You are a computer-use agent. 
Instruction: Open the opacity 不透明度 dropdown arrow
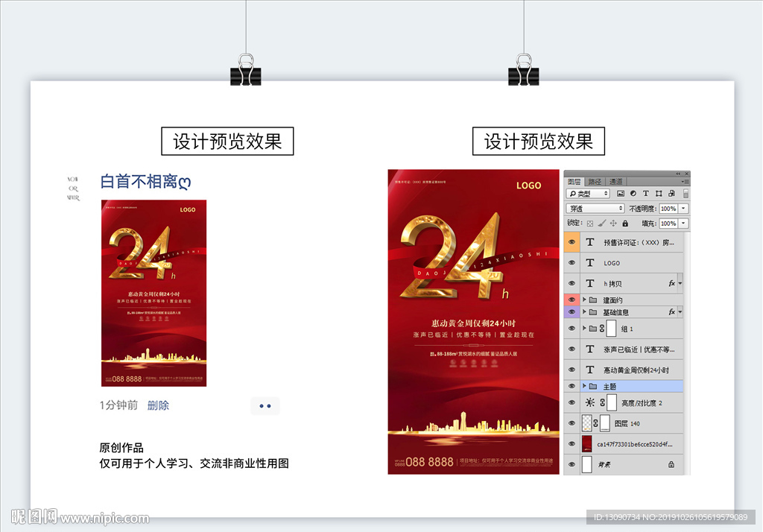click(x=683, y=209)
